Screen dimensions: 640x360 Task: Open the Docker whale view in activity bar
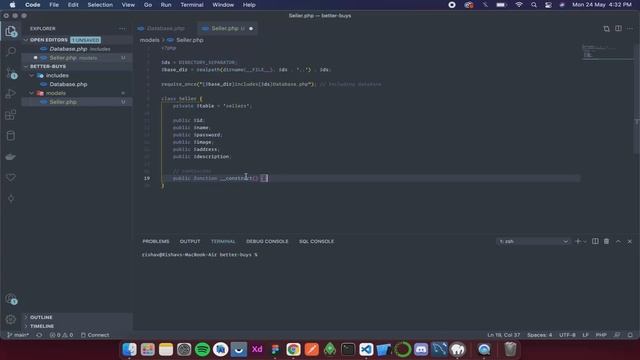point(11,157)
